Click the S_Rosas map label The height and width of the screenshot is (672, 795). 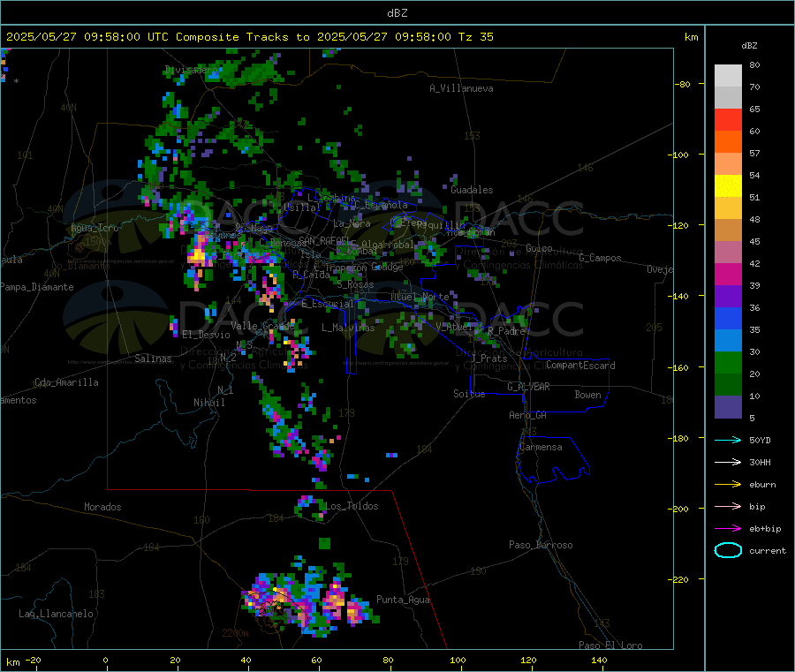(x=355, y=285)
